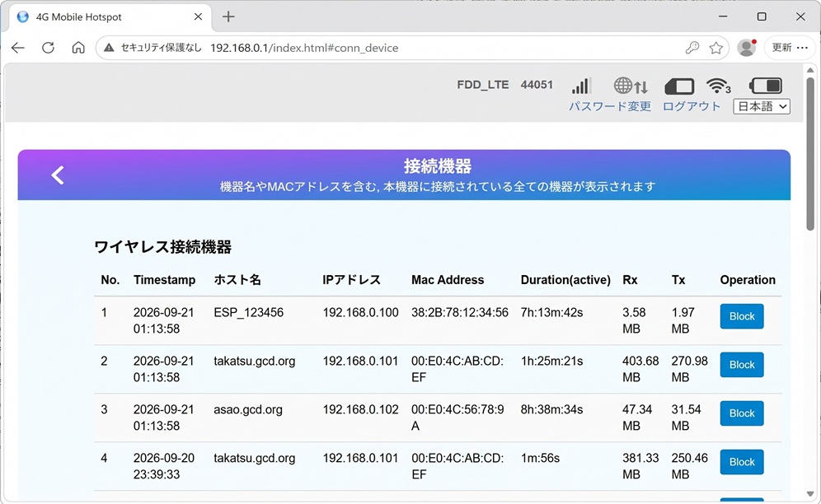Select timestamp 2026-09-20 23:39:33
821x504 pixels.
point(164,466)
